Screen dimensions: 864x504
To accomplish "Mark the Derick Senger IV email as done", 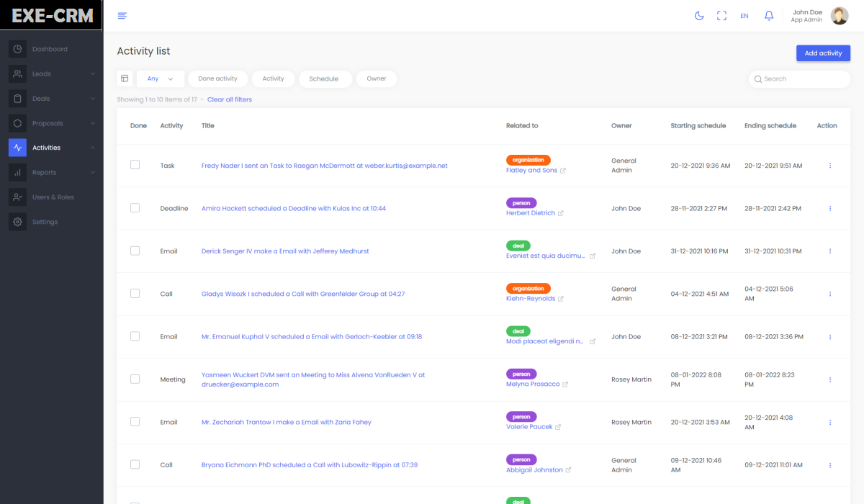I will tap(135, 251).
